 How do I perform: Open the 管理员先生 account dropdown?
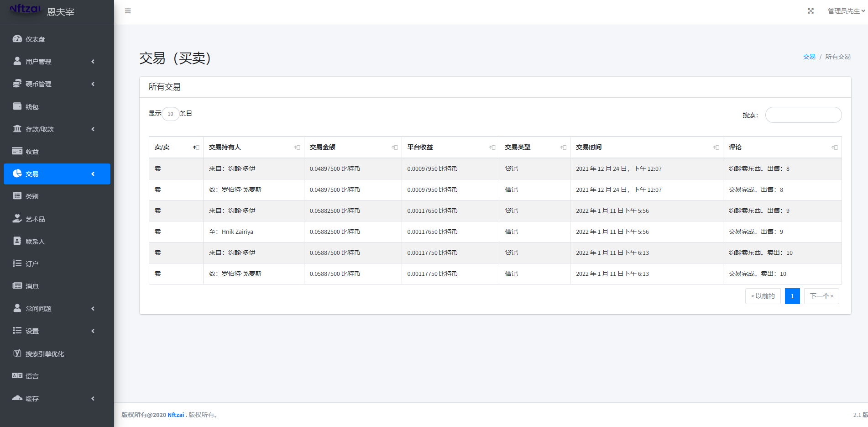[846, 11]
